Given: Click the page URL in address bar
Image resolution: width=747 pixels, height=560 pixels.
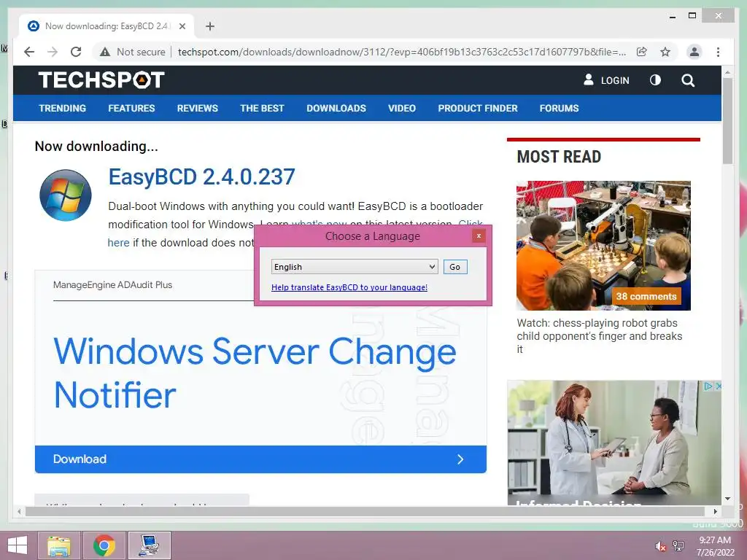Looking at the screenshot, I should (x=402, y=52).
